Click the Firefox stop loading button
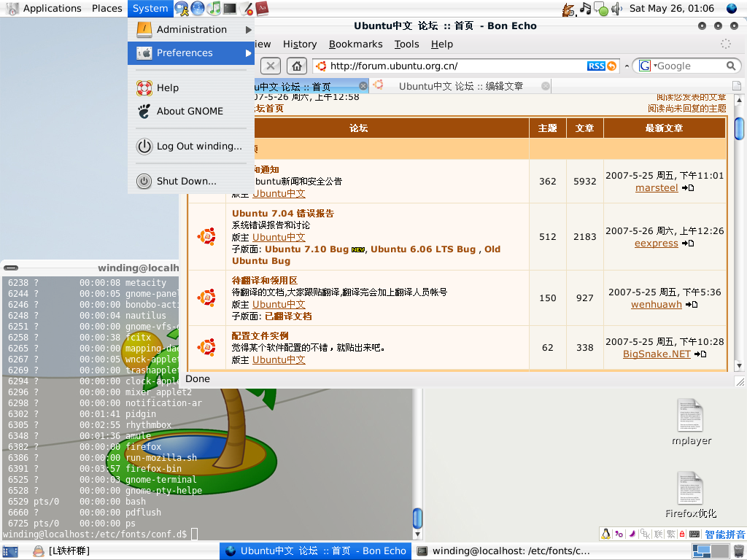The height and width of the screenshot is (560, 747). (x=270, y=66)
